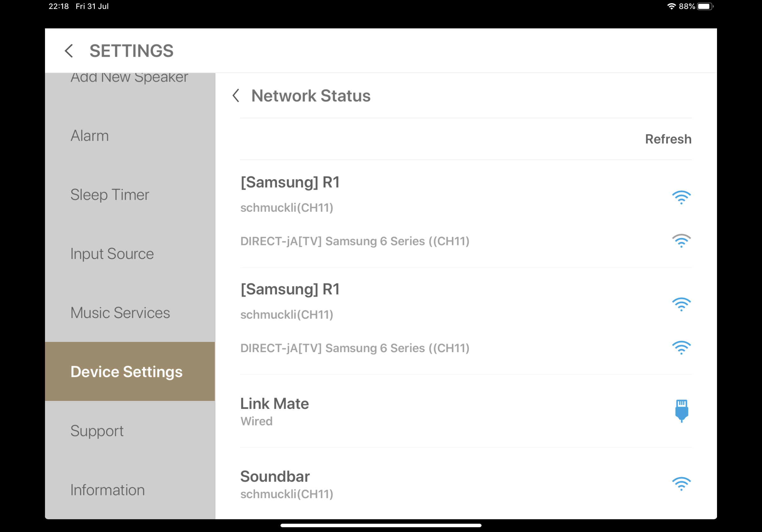Screen dimensions: 762x532
Task: Click the Wi-Fi icon next to [Samsung] R1
Action: (x=681, y=197)
